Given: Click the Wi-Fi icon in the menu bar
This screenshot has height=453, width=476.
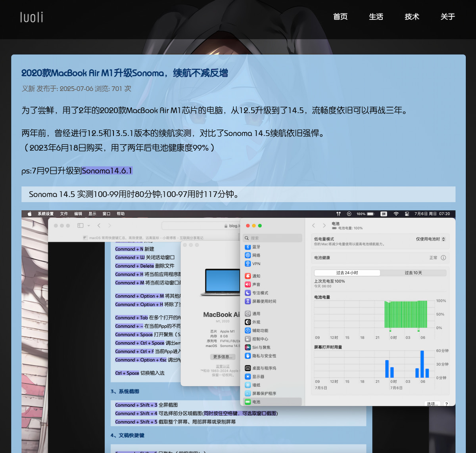Looking at the screenshot, I should [396, 214].
